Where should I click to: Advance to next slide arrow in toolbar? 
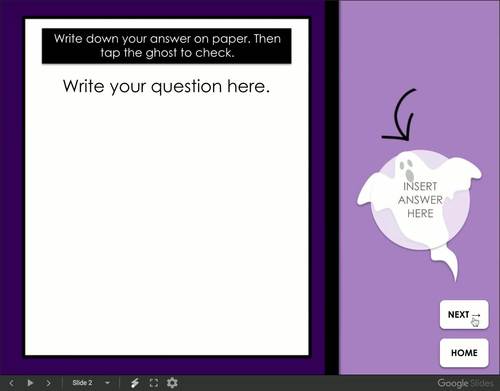48,383
